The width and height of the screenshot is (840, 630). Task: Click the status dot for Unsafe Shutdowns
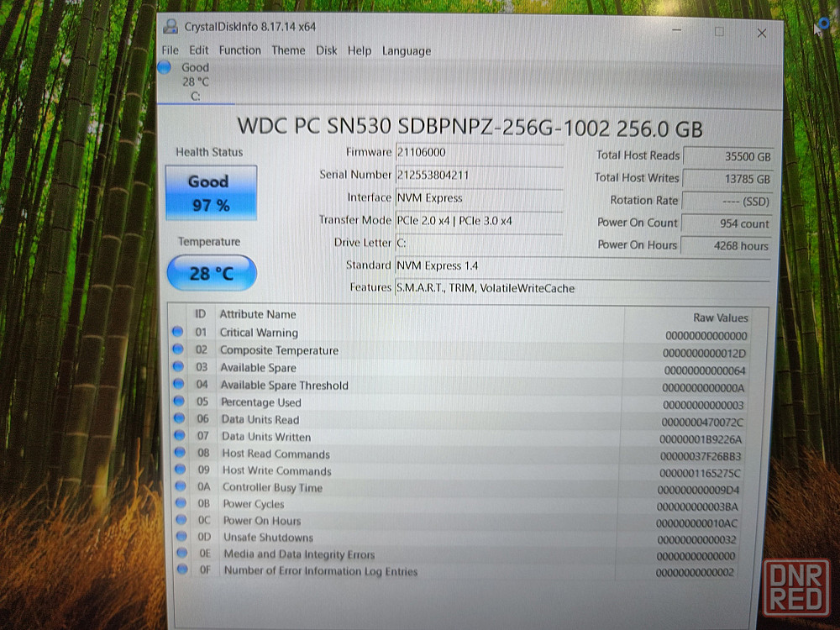[182, 536]
